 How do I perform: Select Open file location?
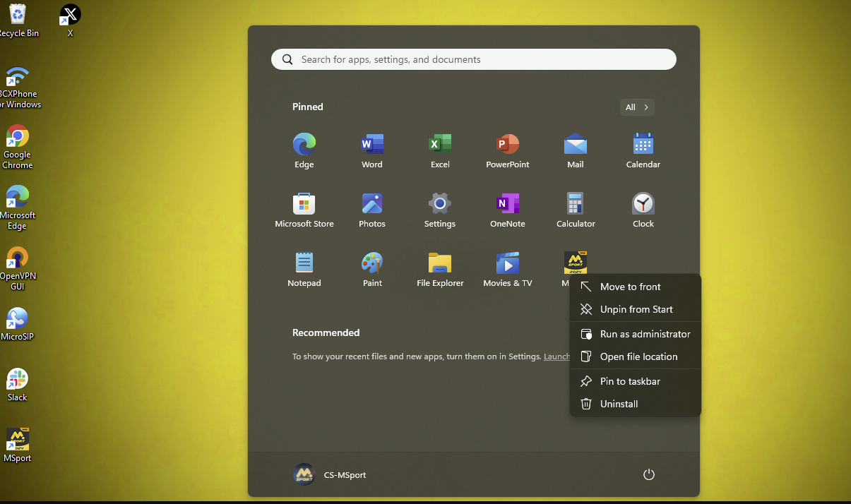636,356
